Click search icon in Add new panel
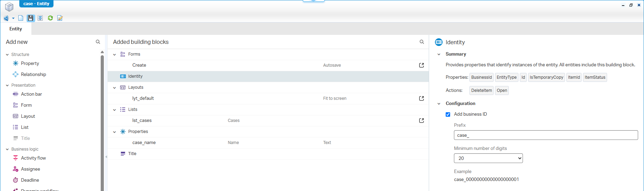The image size is (644, 191). [x=98, y=42]
